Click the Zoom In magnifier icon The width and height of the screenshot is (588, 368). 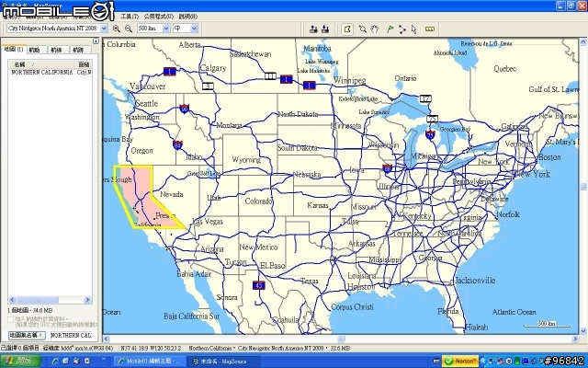(x=117, y=29)
